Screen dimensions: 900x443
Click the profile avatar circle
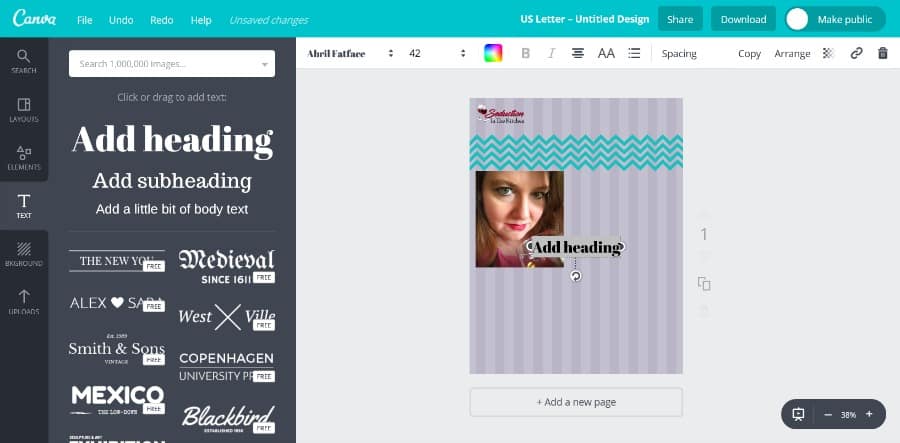click(x=797, y=19)
